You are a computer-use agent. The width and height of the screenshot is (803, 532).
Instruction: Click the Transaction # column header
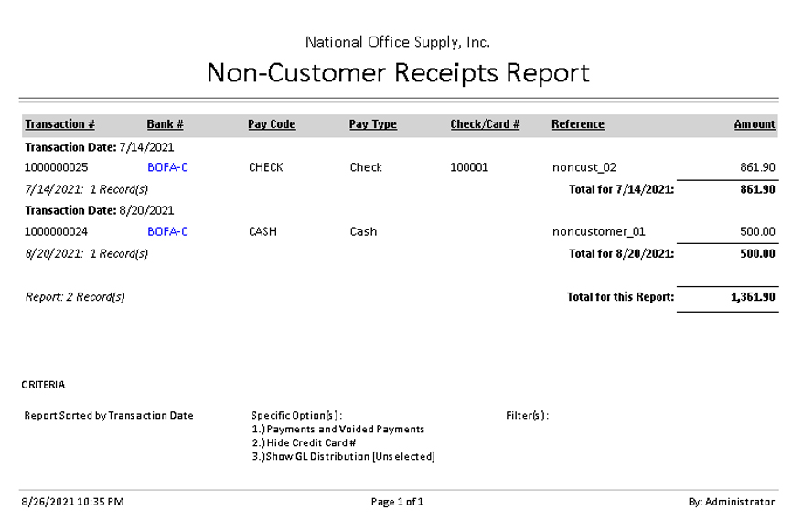tap(59, 124)
